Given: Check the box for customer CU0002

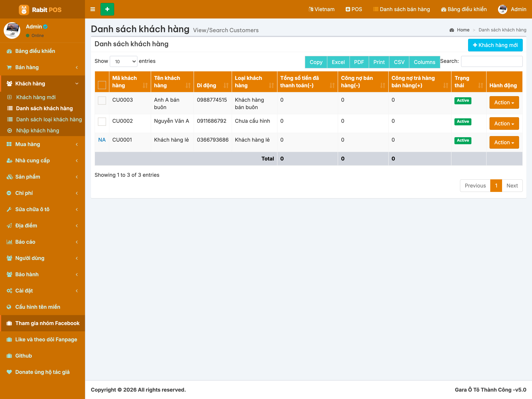Looking at the screenshot, I should 102,122.
